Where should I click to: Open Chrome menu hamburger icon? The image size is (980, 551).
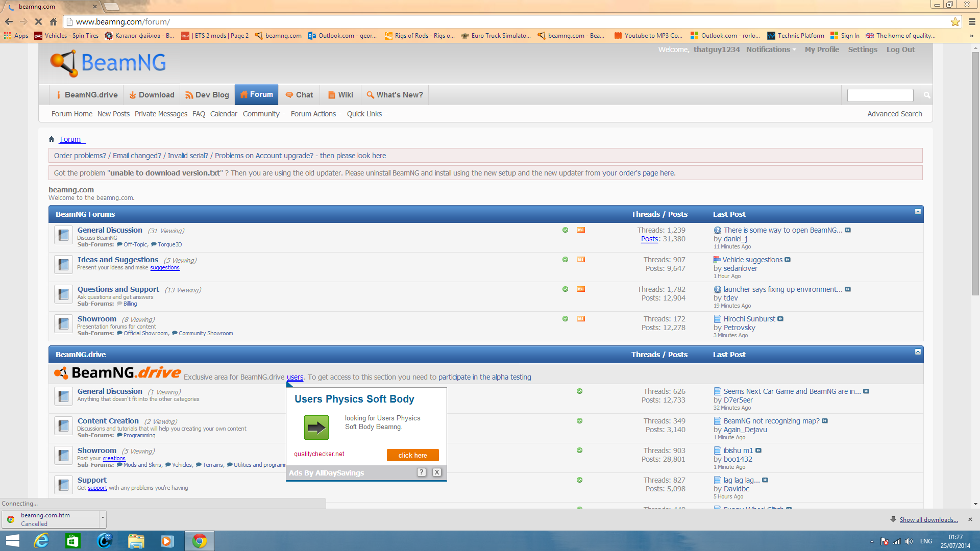(x=972, y=21)
